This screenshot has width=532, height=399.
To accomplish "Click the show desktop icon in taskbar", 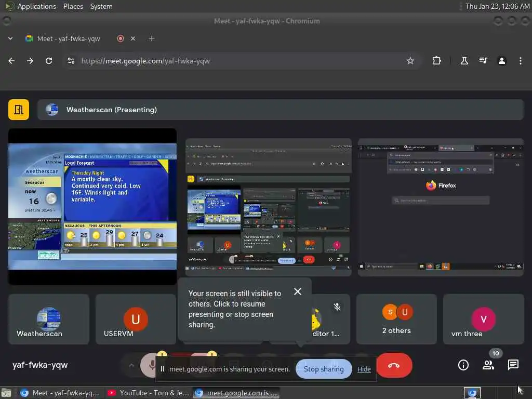I will (6, 393).
